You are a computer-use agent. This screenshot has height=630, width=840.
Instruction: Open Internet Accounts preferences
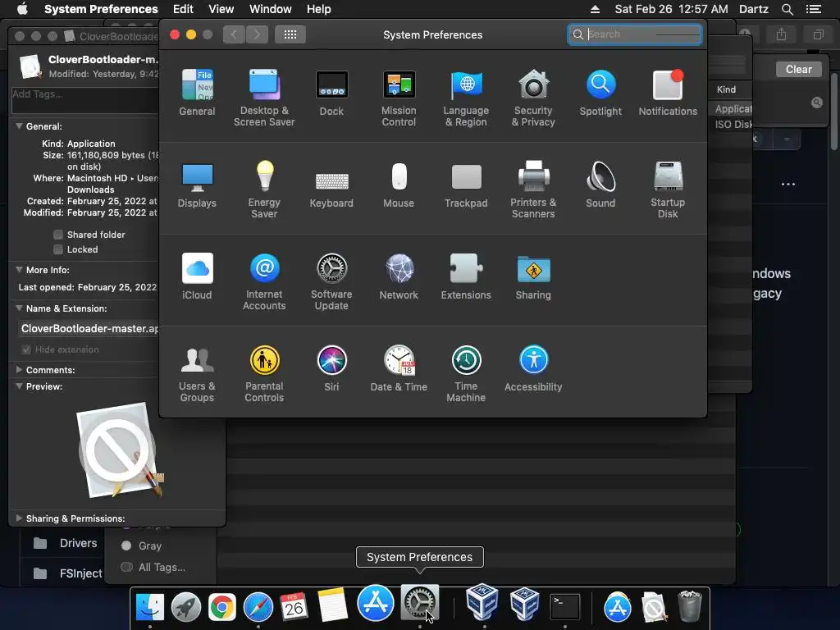pos(264,281)
